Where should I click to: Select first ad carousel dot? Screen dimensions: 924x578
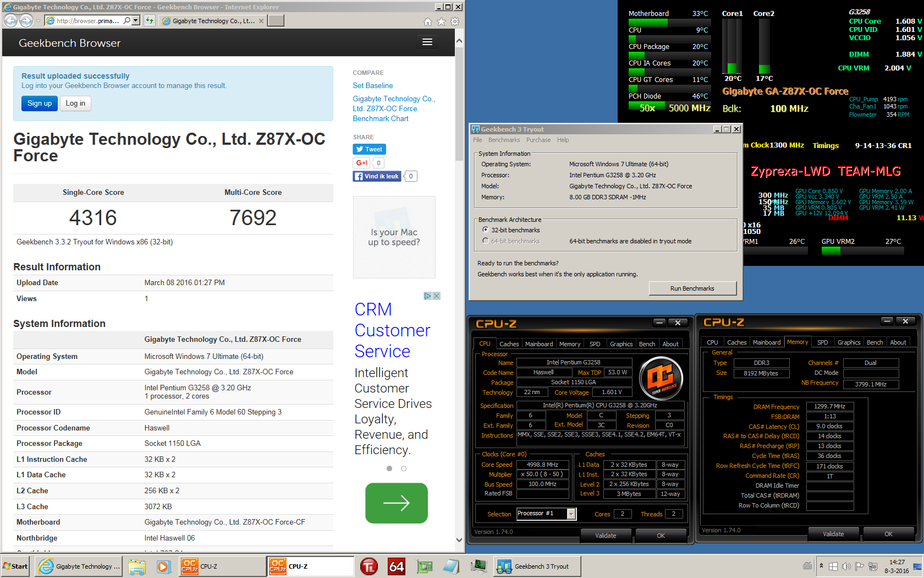[x=389, y=468]
